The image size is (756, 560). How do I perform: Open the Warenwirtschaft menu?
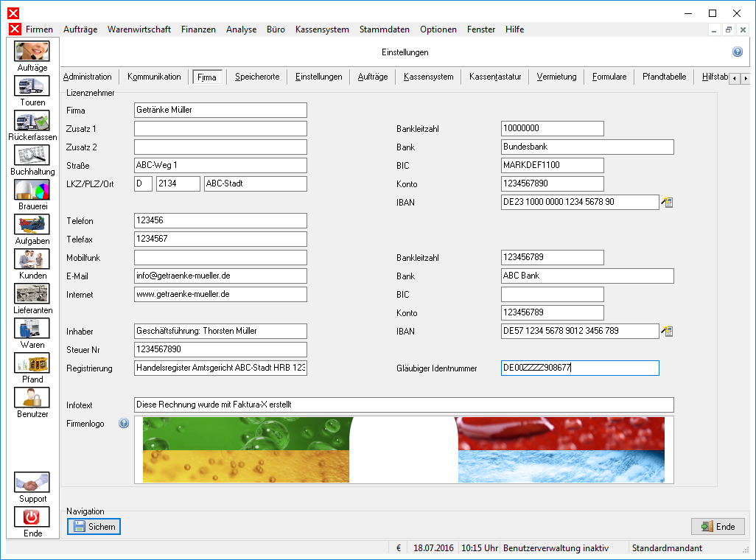pyautogui.click(x=139, y=29)
